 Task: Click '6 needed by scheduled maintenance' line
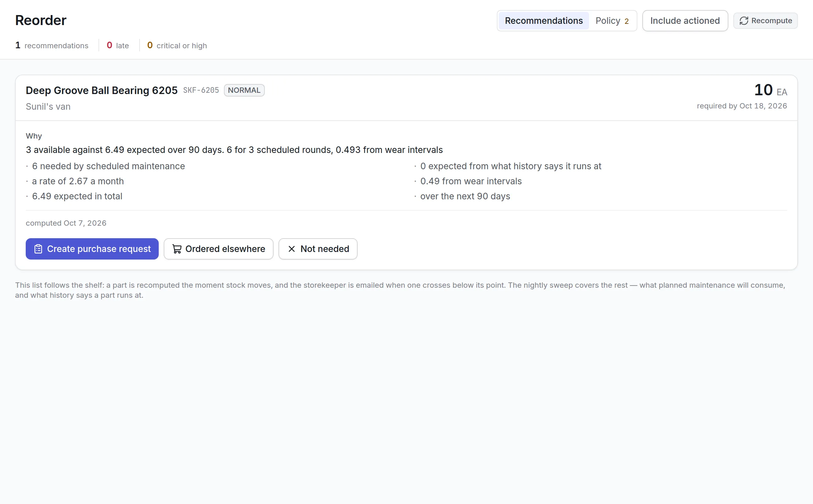tap(109, 166)
